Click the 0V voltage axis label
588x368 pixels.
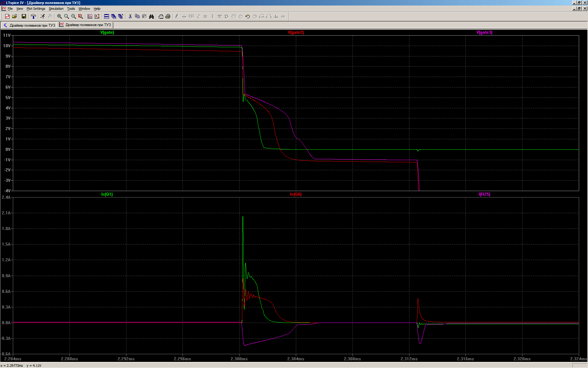click(x=8, y=150)
